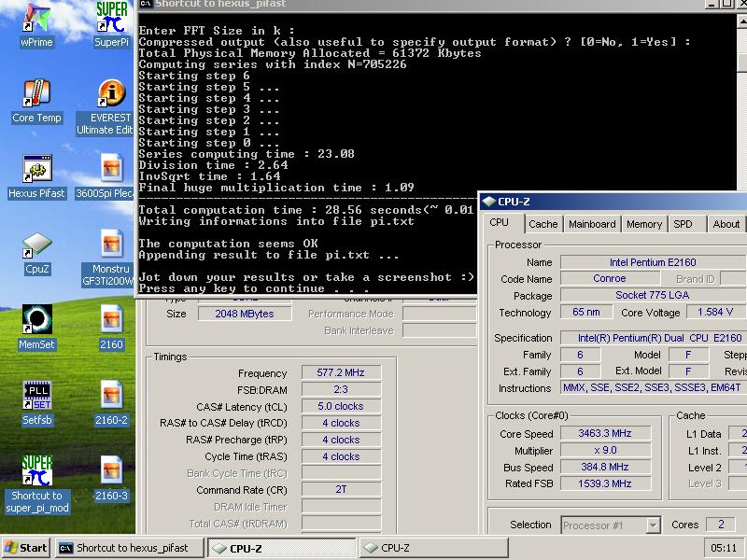The height and width of the screenshot is (560, 747).
Task: Click the instructions field MMX, SSE list
Action: pos(653,388)
